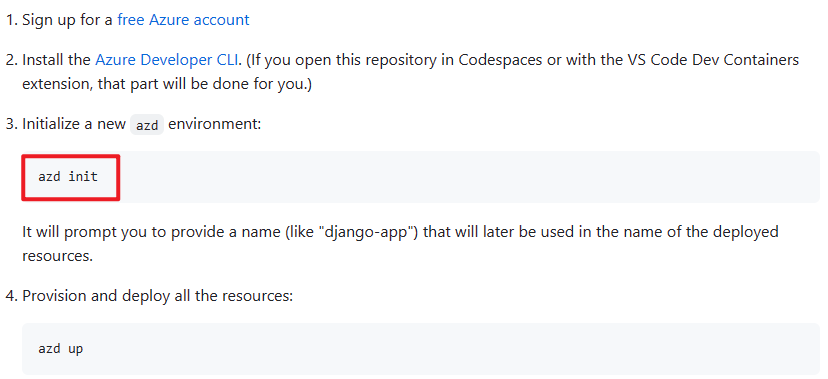This screenshot has width=828, height=379.
Task: Click "Provision and deploy all the resources" text
Action: coord(157,296)
